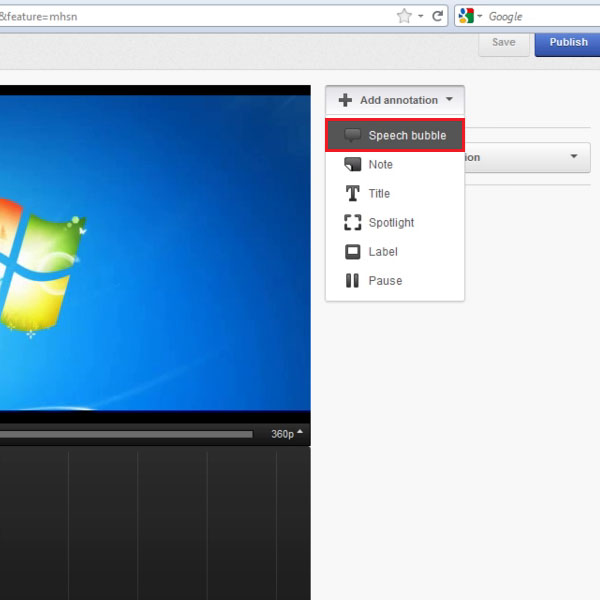The height and width of the screenshot is (600, 600).
Task: Click the T Title icon
Action: pos(352,193)
